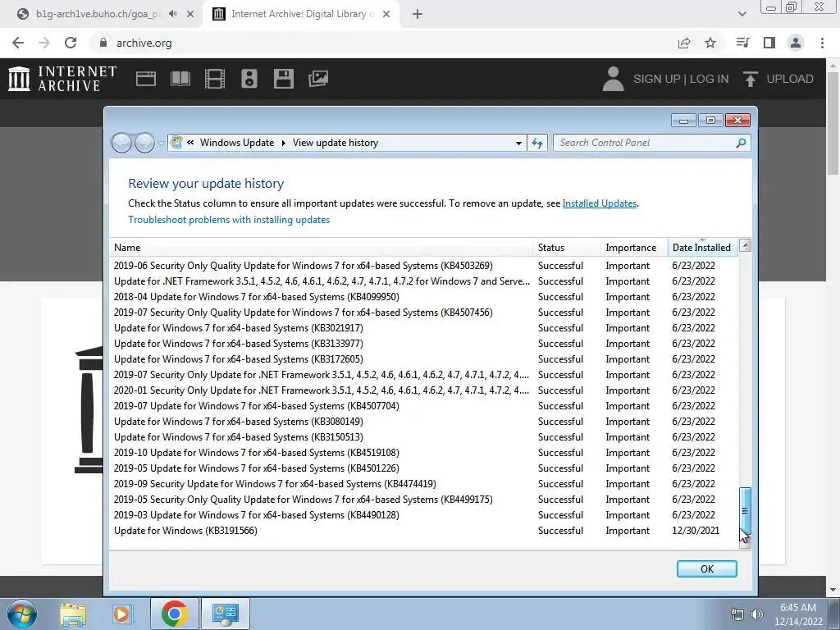Screen dimensions: 840x630
Task: Expand the arrow after Windows Update breadcrumb
Action: pos(283,143)
